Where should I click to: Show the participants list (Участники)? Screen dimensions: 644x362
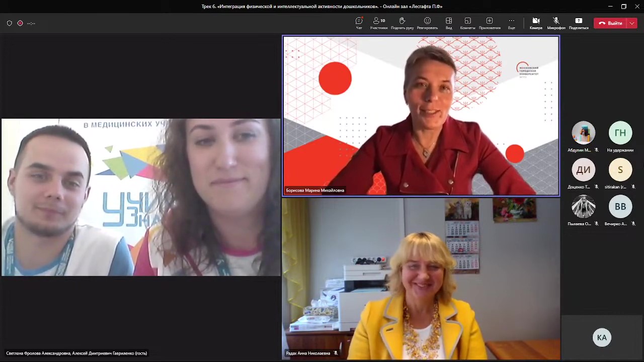pyautogui.click(x=379, y=23)
